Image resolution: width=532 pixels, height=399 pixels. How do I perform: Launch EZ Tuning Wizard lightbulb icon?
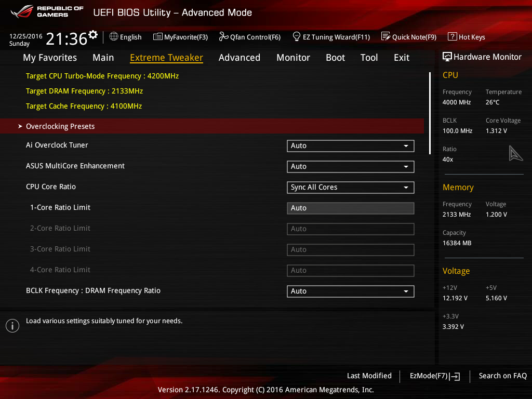point(296,36)
